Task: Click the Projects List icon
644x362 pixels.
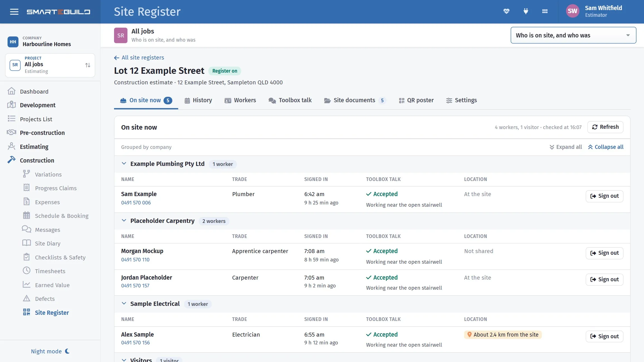Action: tap(11, 119)
